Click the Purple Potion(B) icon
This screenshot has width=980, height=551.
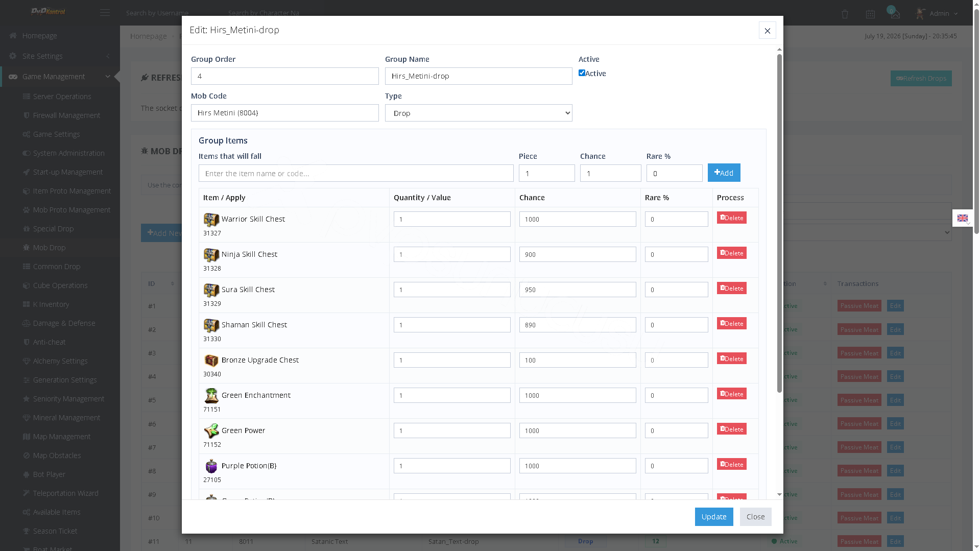click(211, 466)
